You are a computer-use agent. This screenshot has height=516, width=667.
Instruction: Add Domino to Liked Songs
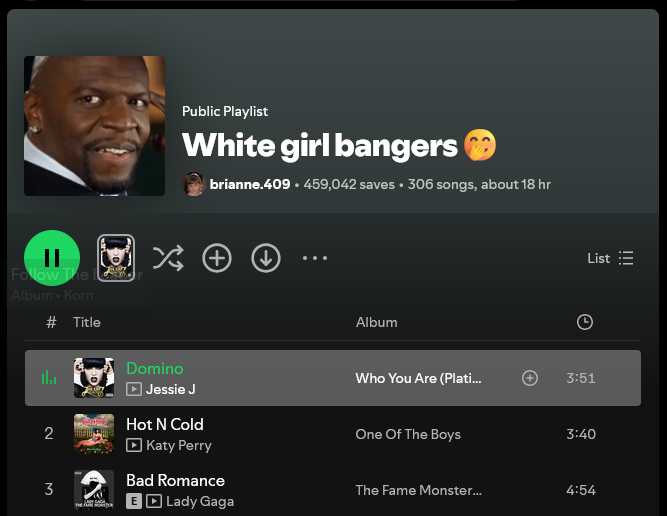[530, 378]
